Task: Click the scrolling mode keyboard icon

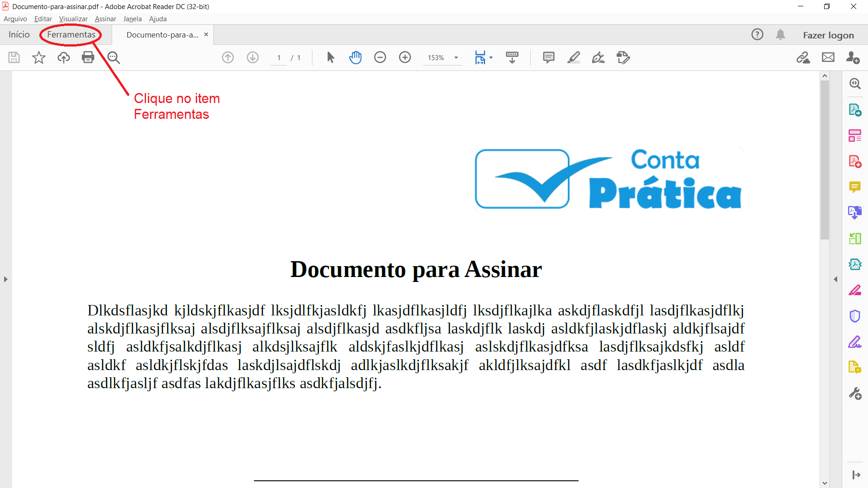Action: tap(512, 57)
